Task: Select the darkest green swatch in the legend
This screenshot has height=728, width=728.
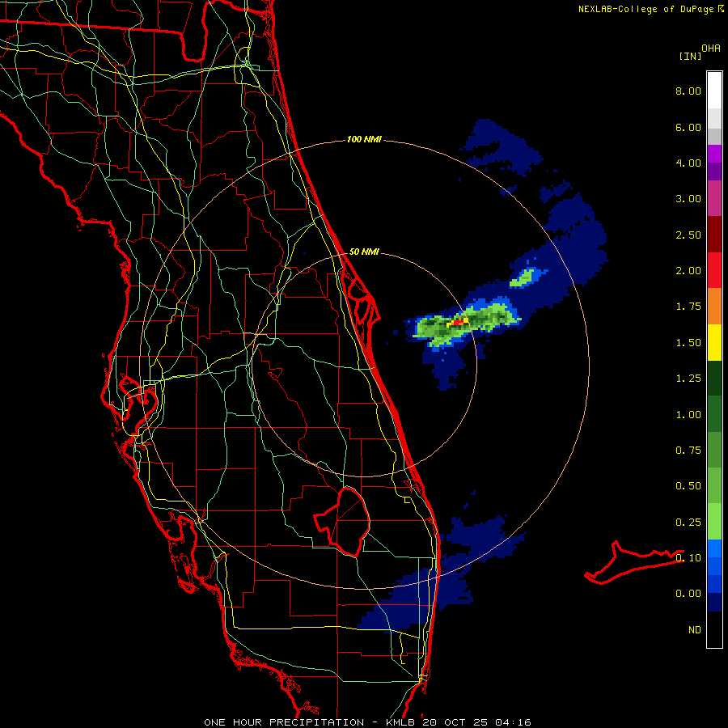Action: click(x=714, y=378)
